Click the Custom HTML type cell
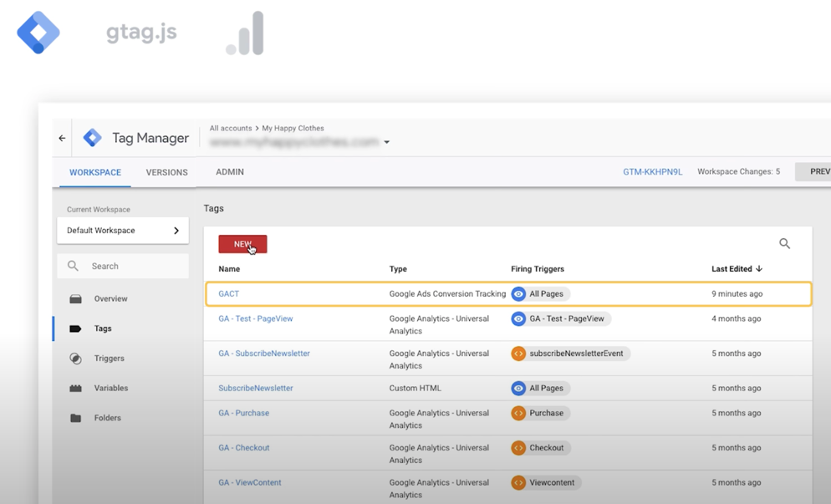 pos(415,388)
